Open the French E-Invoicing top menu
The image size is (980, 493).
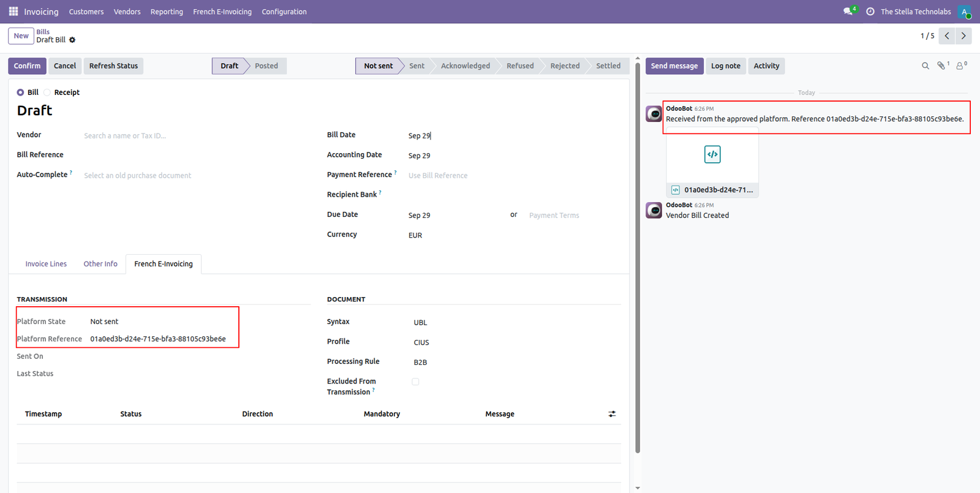[222, 12]
